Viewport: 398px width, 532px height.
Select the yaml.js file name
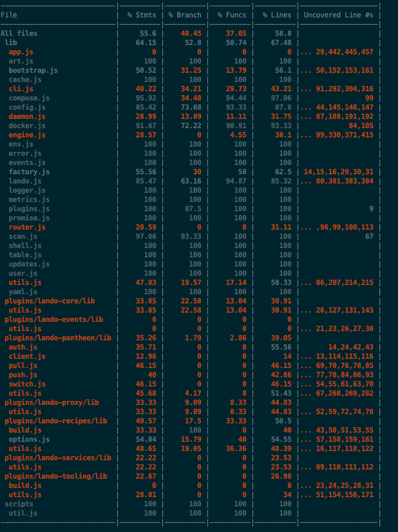[23, 292]
